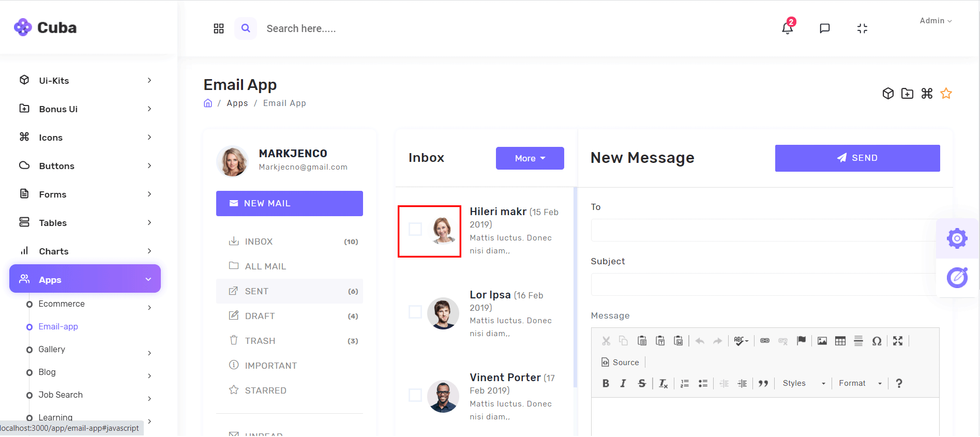Increase indent in the editor
The height and width of the screenshot is (437, 980).
(x=742, y=383)
